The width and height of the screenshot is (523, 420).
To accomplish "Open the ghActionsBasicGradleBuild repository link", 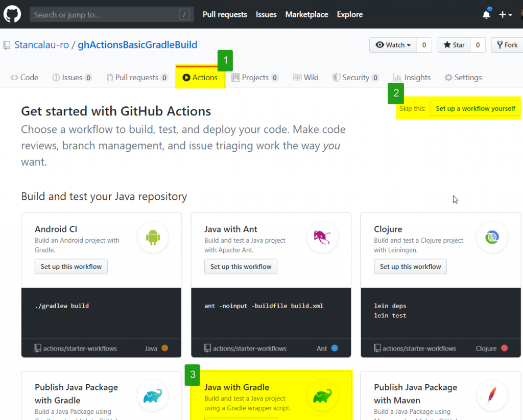I will 137,44.
